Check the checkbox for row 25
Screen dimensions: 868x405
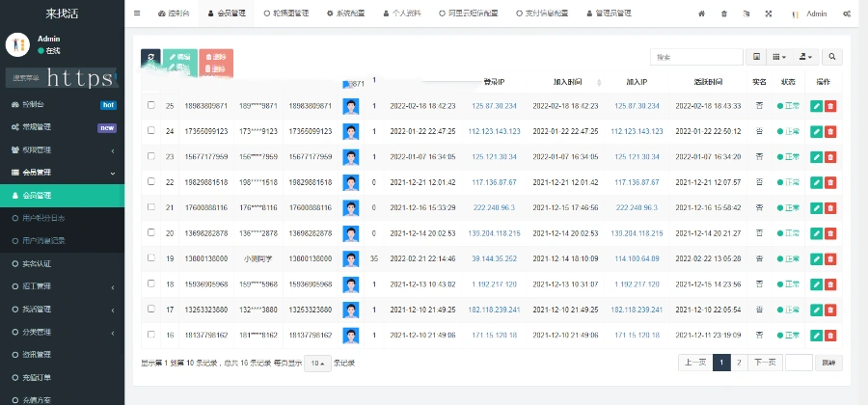click(150, 105)
